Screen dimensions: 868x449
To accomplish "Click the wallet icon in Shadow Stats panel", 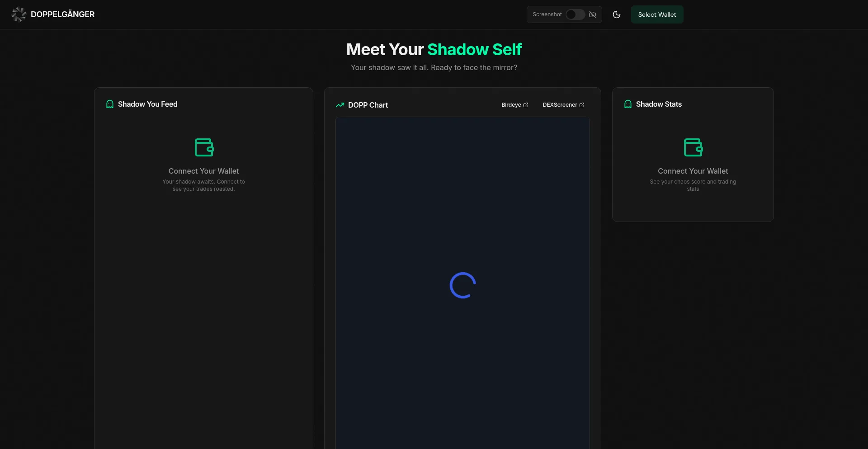I will click(x=693, y=147).
